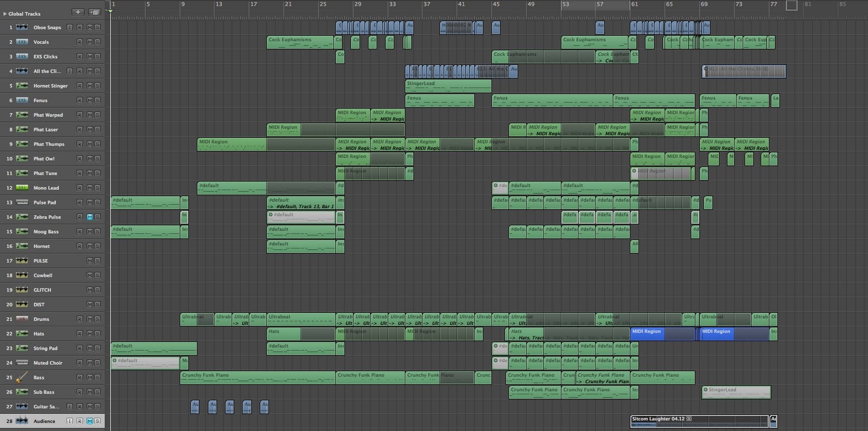Image resolution: width=868 pixels, height=431 pixels.
Task: Select the Audience track waveform icon
Action: 22,421
